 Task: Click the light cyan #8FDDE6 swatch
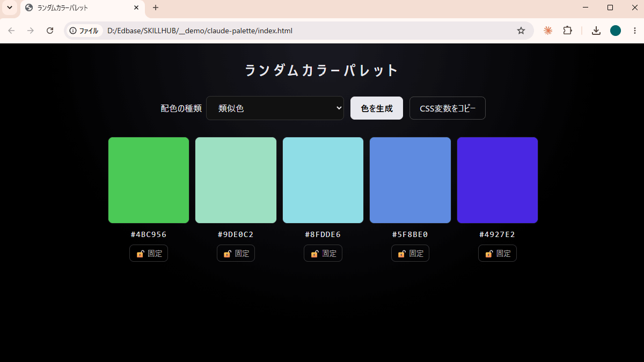(x=323, y=180)
